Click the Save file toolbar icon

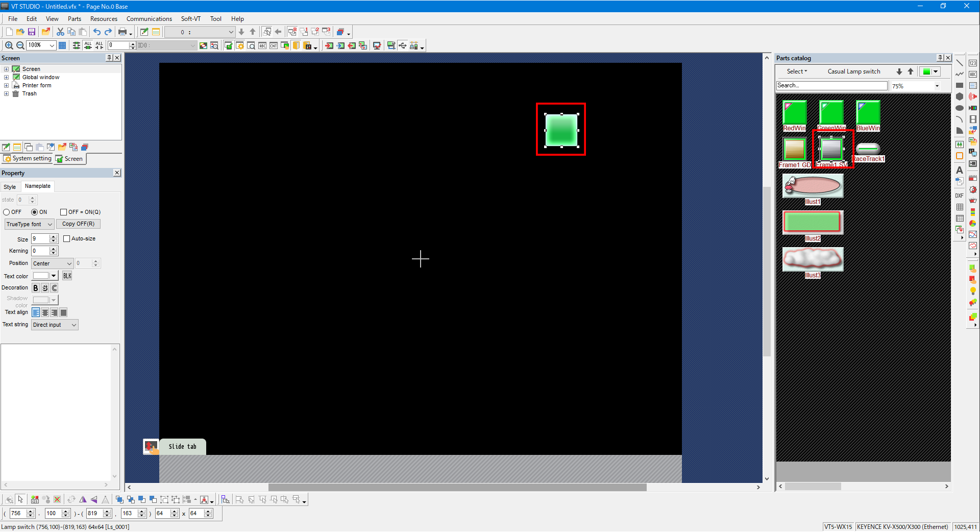[x=32, y=32]
